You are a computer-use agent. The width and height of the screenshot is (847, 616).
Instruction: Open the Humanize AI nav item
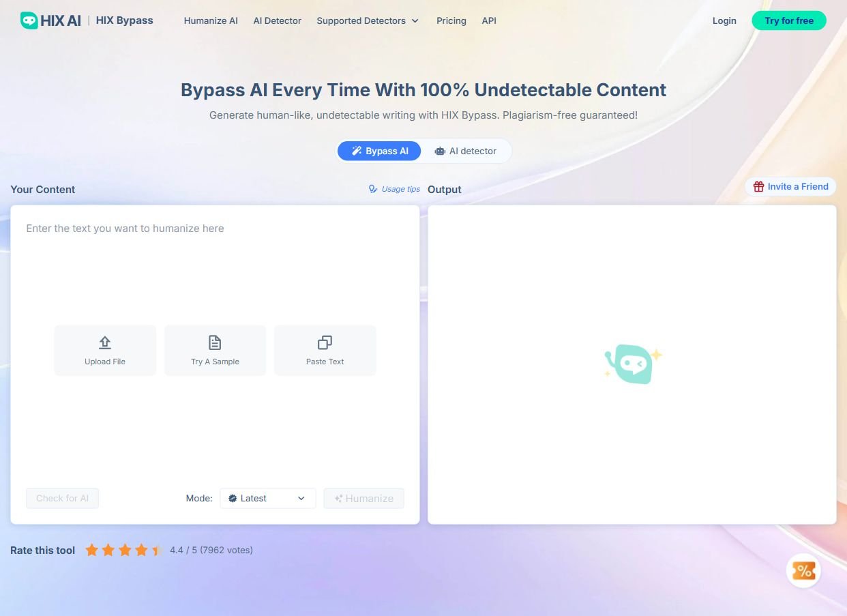tap(211, 20)
